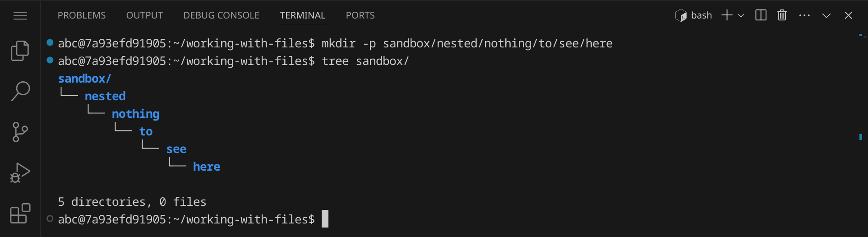
Task: Open the Run and Debug view
Action: pos(20,172)
